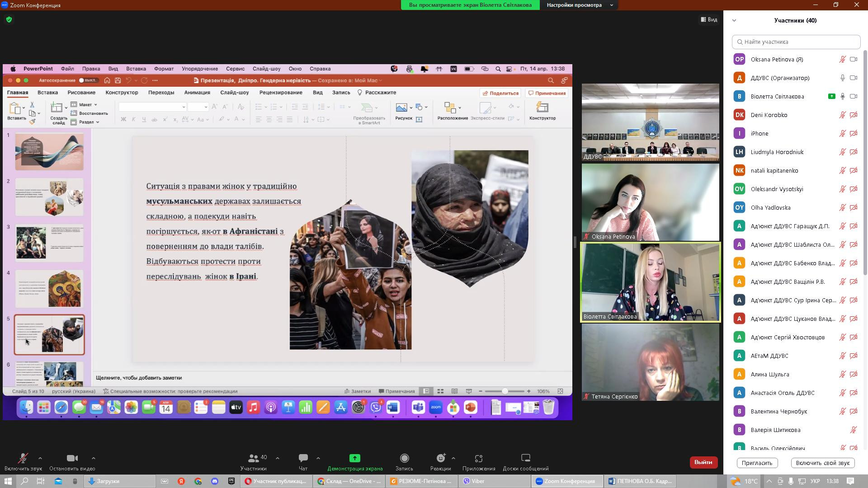Click the green Screen Share icon

tap(355, 458)
